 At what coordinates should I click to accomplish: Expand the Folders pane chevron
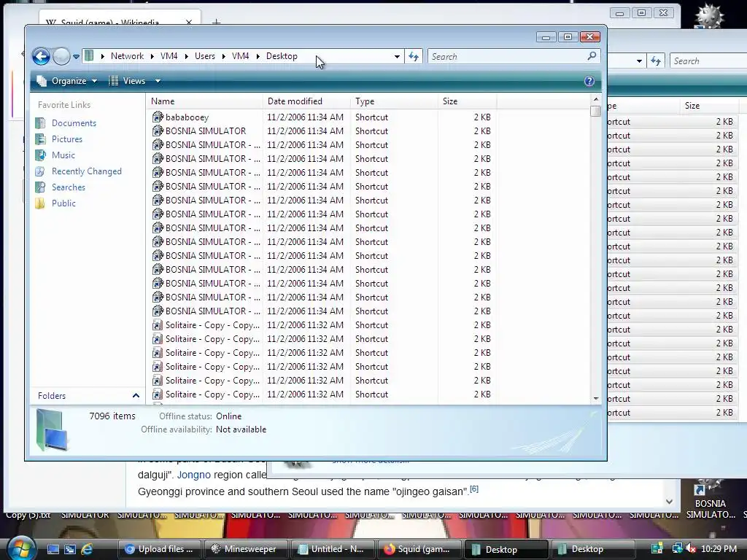click(x=136, y=396)
